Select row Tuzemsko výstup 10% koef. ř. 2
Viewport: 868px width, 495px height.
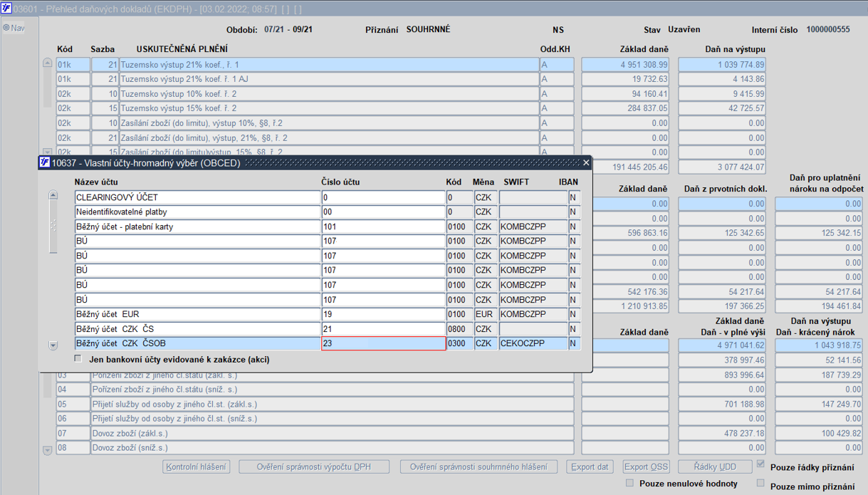328,94
